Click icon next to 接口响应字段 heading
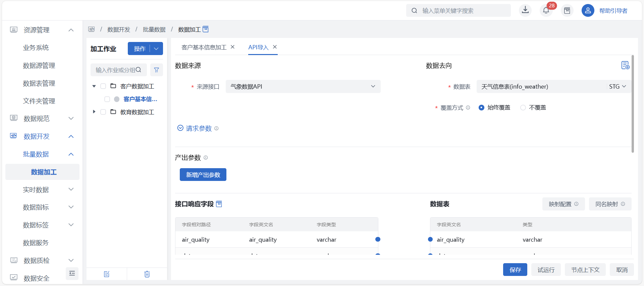This screenshot has width=644, height=286. pos(219,204)
